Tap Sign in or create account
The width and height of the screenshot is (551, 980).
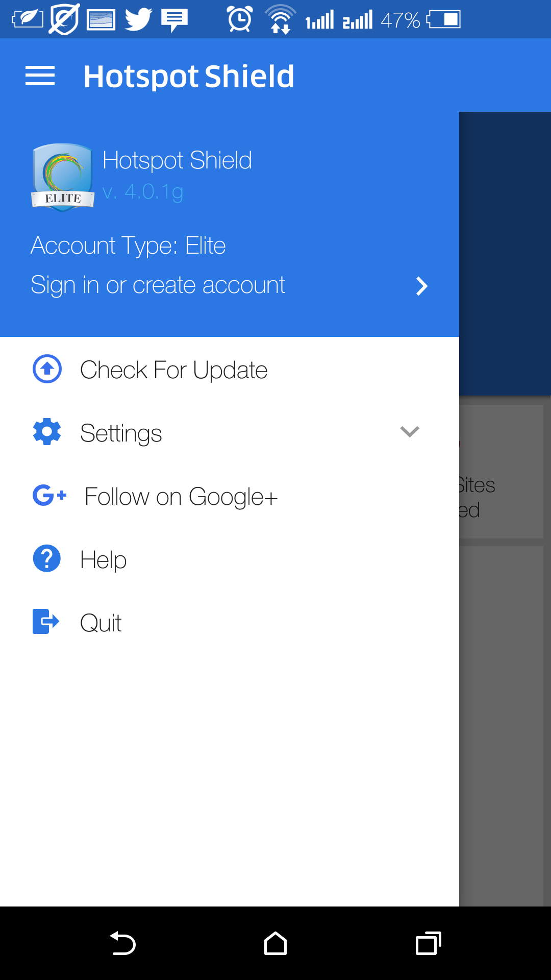(x=158, y=285)
